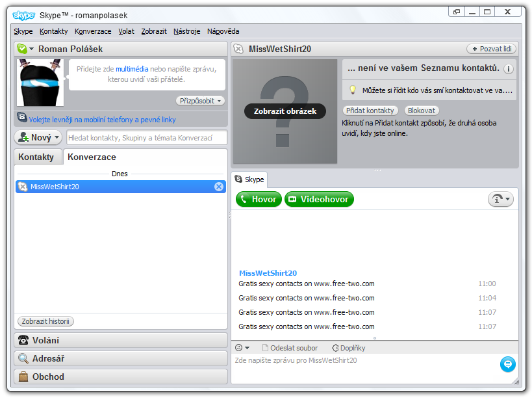Click the Přidat kontakty button

coord(370,111)
